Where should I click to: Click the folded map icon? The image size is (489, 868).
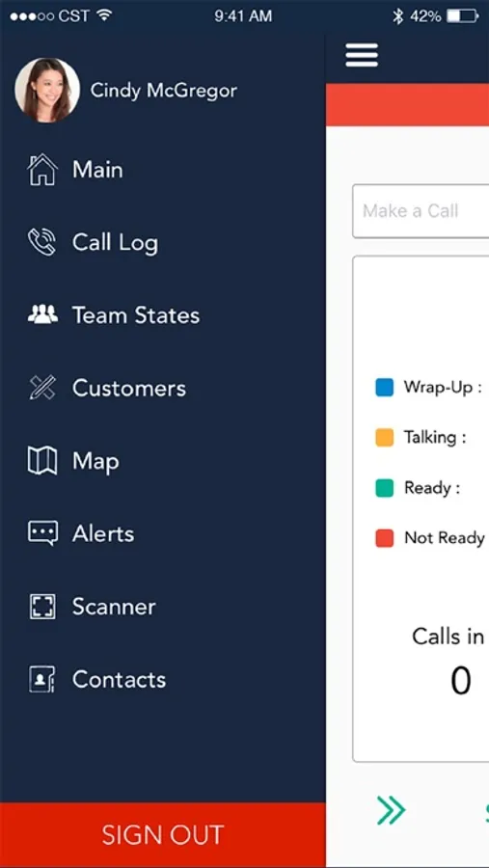[42, 461]
